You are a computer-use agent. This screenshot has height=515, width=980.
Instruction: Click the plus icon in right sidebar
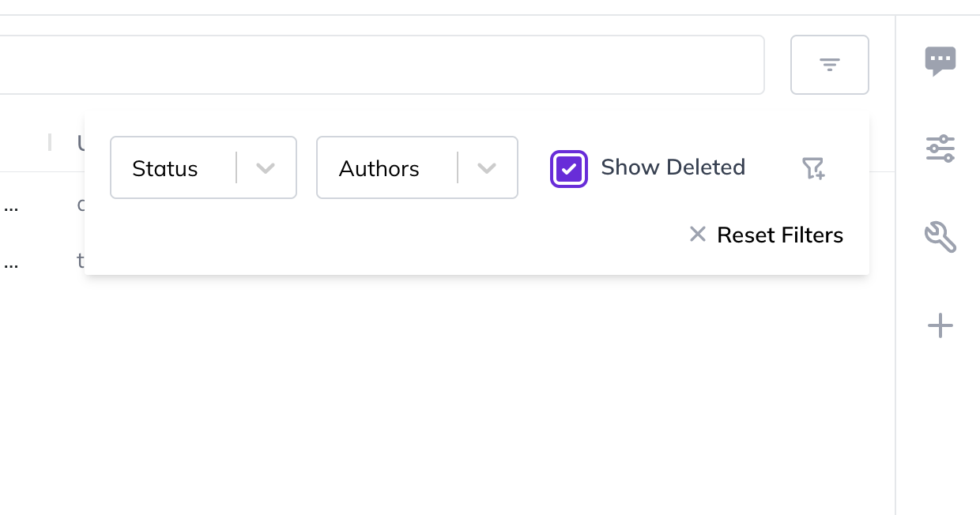coord(940,325)
